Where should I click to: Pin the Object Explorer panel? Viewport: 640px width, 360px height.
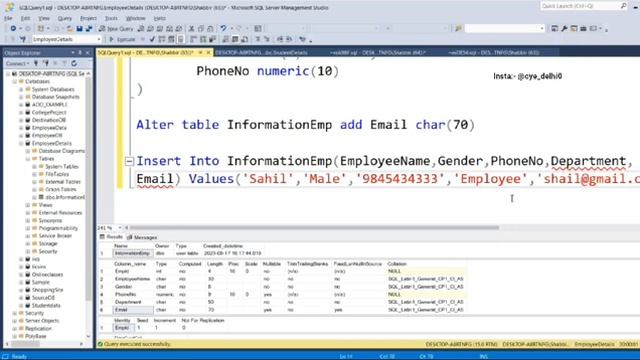80,53
